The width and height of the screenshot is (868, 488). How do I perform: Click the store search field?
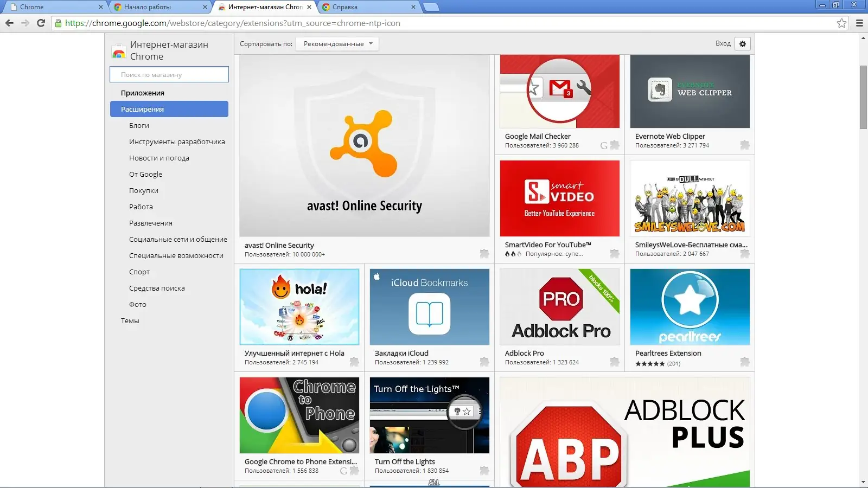pos(169,74)
